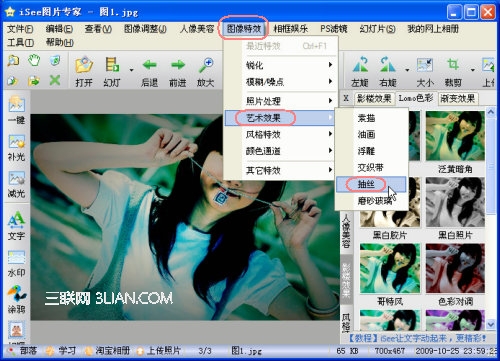Click the 打开 open folder icon
Screen dimensions: 500x361
(84, 65)
